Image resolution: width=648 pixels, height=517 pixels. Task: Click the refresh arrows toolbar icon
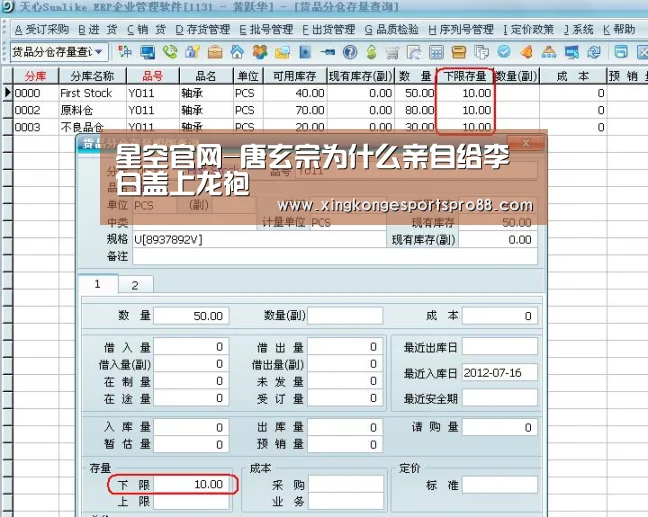point(594,52)
